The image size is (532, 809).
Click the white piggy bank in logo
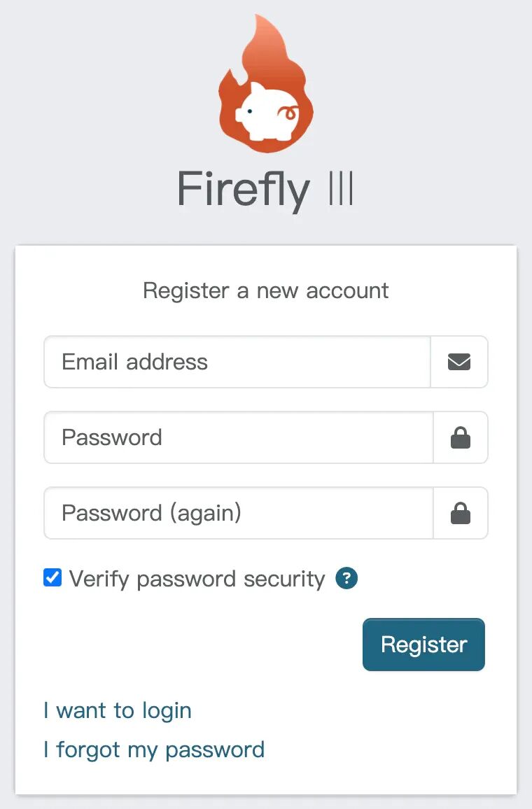(267, 111)
